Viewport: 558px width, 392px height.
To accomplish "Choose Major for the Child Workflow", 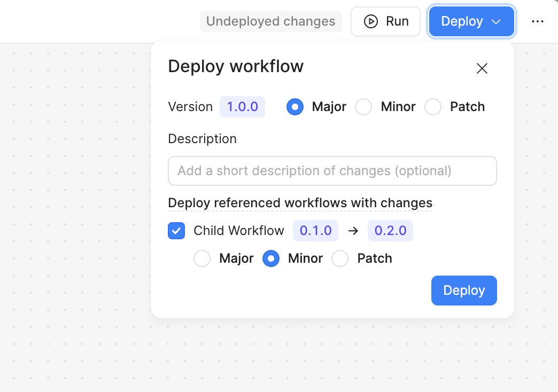I will 202,258.
